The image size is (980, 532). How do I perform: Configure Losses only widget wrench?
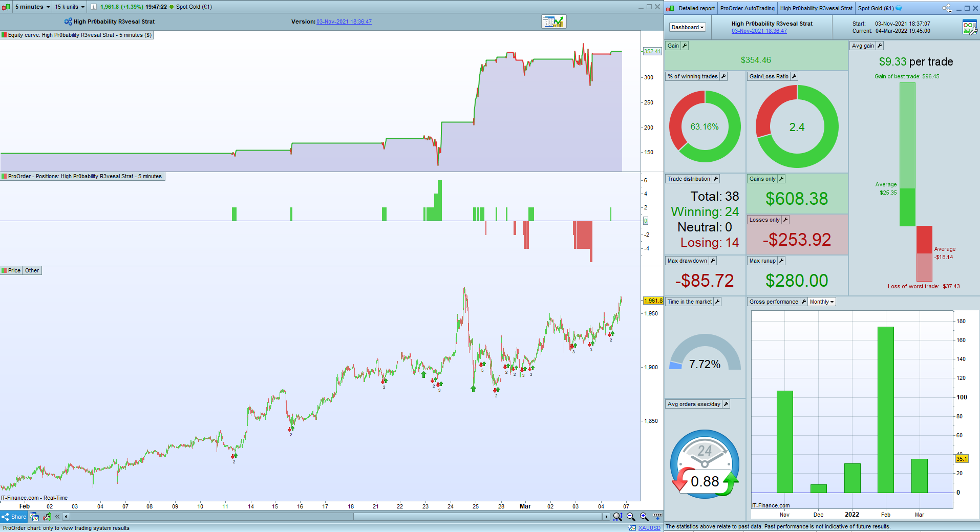pyautogui.click(x=785, y=220)
